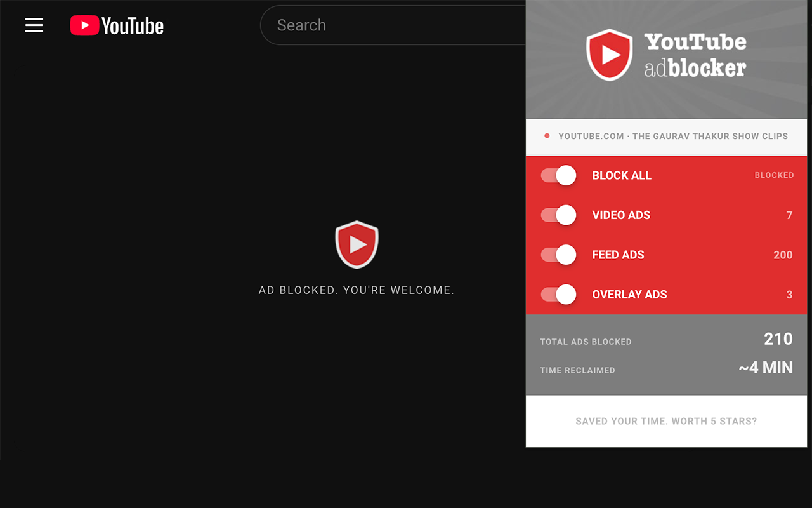Click the ~4 MIN time reclaimed value
Image resolution: width=812 pixels, height=508 pixels.
coord(766,368)
